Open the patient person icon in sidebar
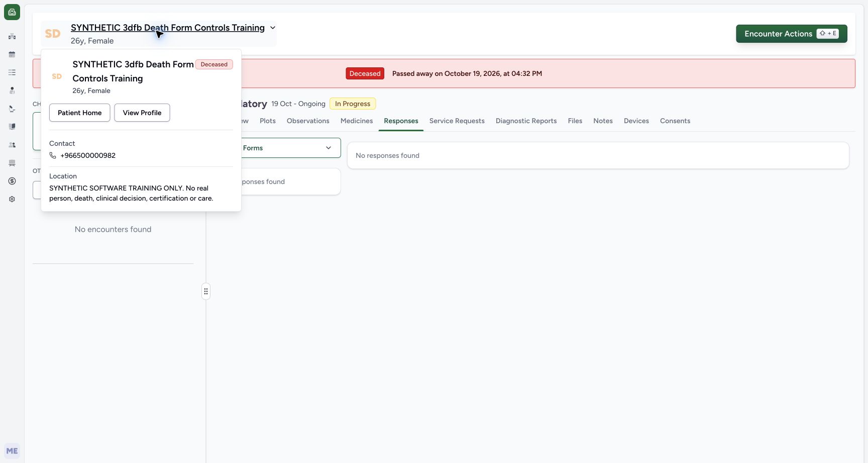Image resolution: width=868 pixels, height=463 pixels. click(x=12, y=90)
